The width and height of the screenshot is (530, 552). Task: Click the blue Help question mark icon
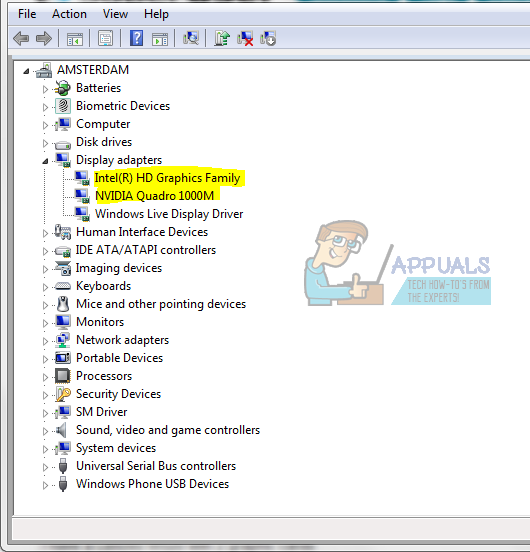(x=137, y=38)
